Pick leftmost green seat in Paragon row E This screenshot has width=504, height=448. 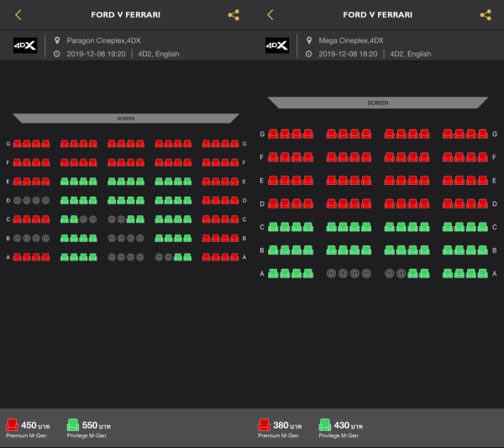[65, 182]
